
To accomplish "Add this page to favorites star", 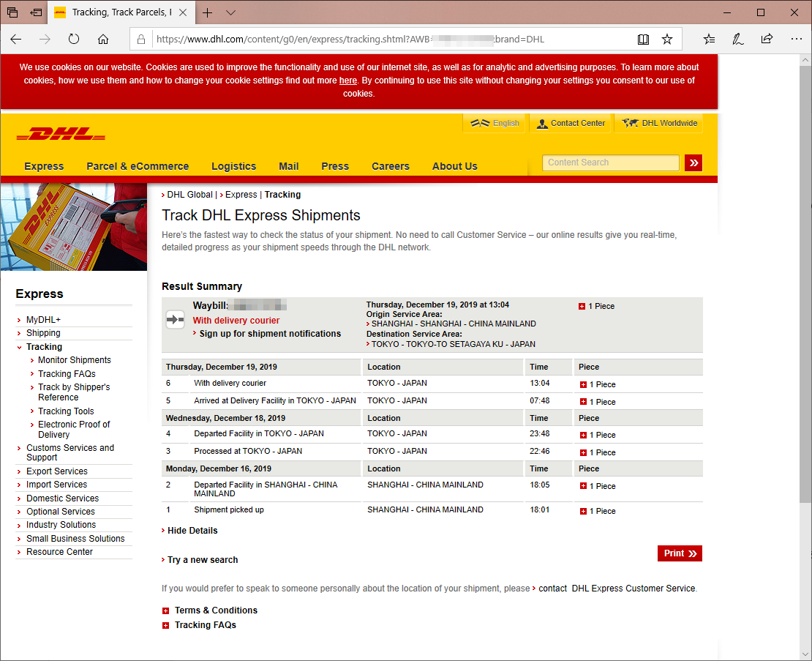I will (667, 40).
